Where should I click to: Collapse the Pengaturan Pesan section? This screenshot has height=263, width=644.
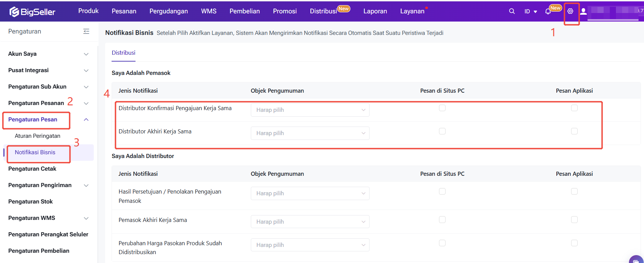(86, 119)
